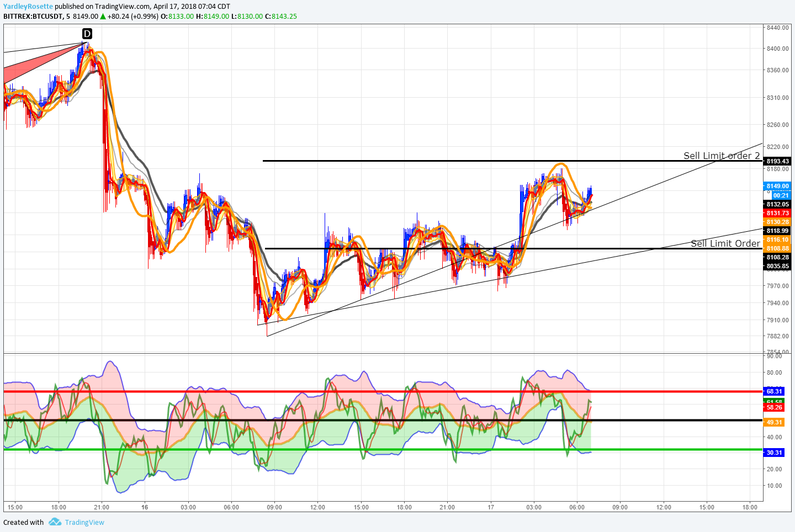
Task: Click the 8035.85 price tag
Action: pos(777,266)
